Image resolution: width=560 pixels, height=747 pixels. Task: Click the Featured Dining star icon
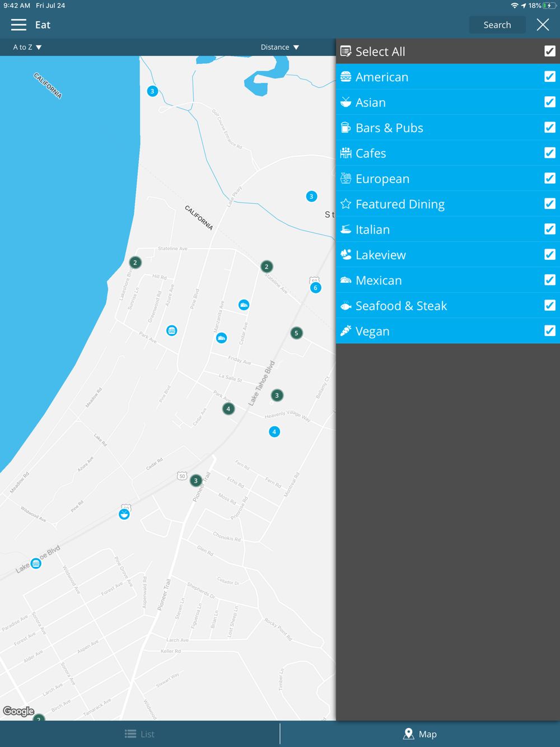coord(346,204)
